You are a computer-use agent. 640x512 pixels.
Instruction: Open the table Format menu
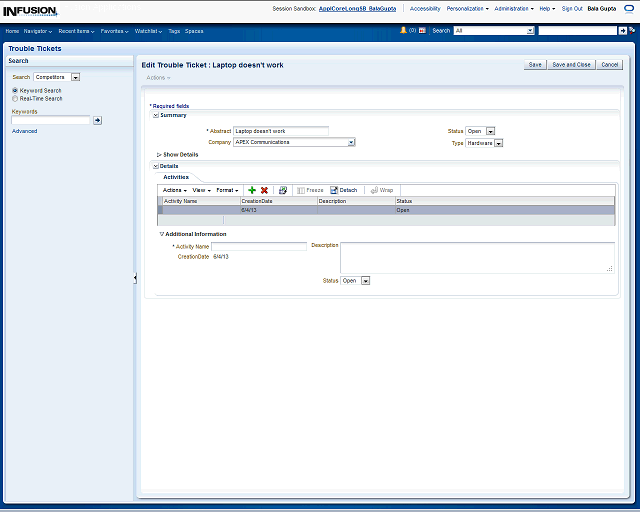227,190
